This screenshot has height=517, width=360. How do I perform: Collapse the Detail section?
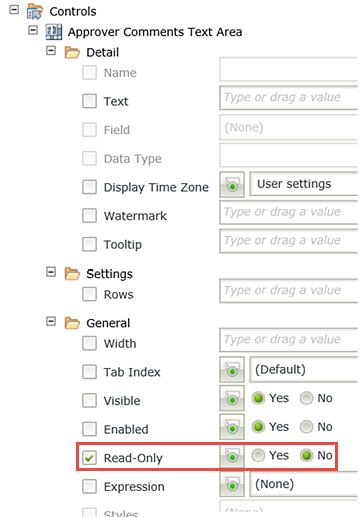point(51,51)
